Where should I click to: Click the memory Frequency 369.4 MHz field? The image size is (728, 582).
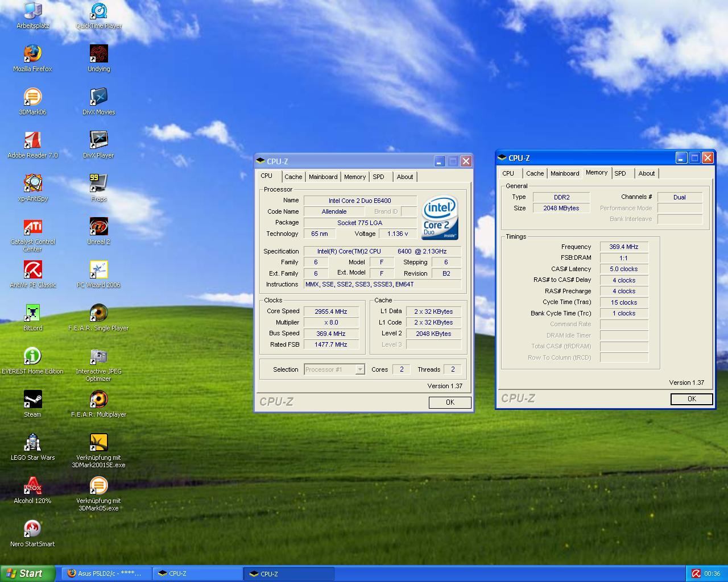(x=624, y=247)
